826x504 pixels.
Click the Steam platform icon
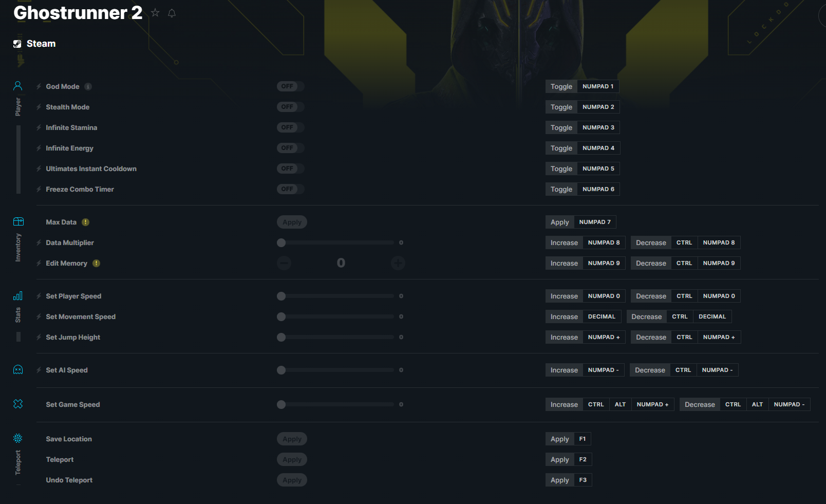point(17,44)
